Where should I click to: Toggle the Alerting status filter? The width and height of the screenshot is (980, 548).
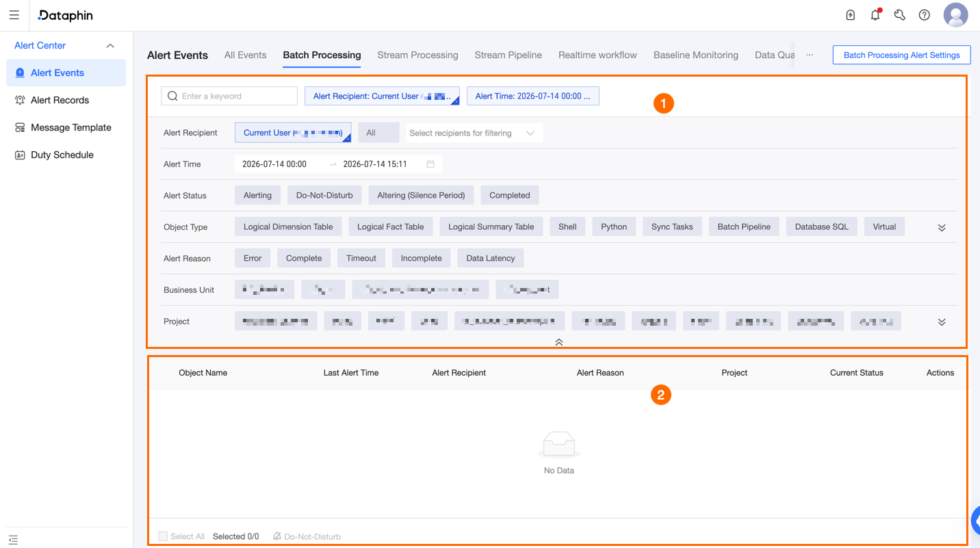click(257, 196)
